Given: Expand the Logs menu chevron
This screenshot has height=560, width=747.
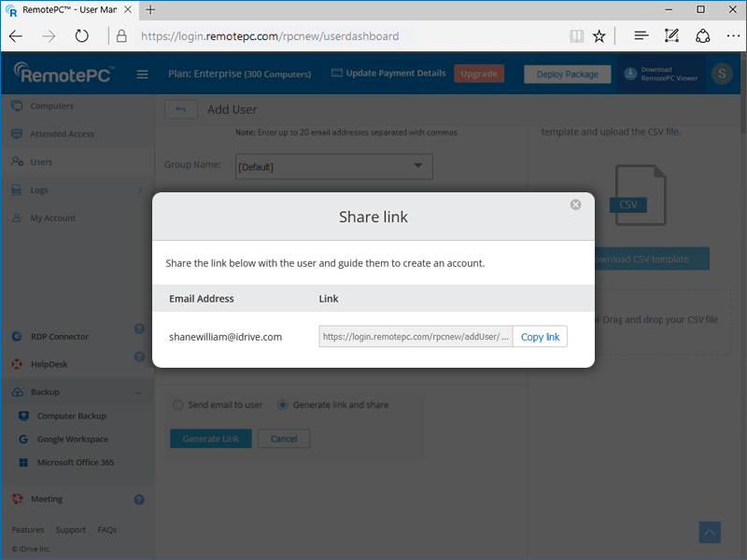Looking at the screenshot, I should 140,190.
